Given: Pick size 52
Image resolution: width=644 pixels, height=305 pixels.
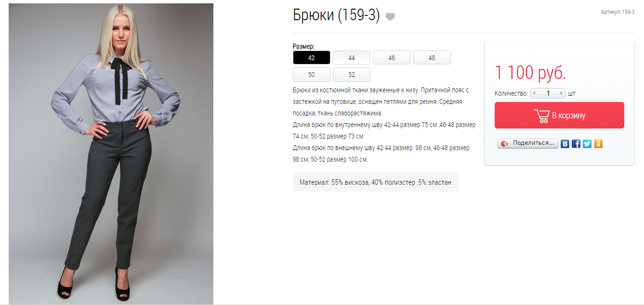Looking at the screenshot, I should (352, 75).
